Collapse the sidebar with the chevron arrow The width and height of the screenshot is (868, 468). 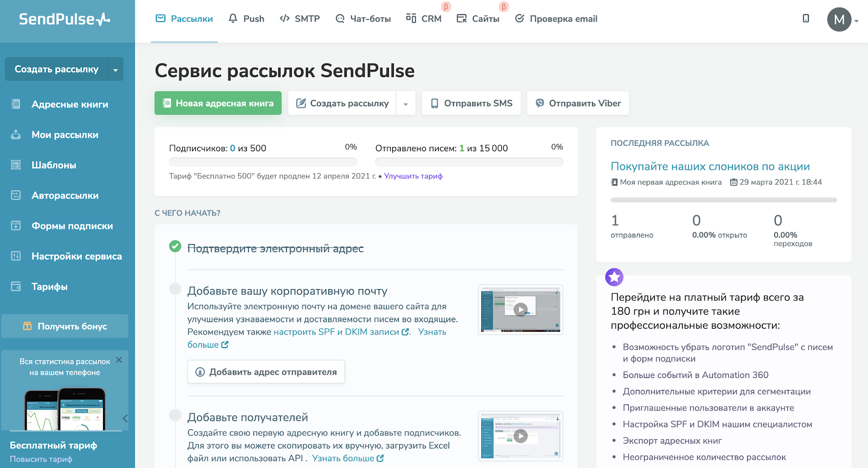click(125, 418)
